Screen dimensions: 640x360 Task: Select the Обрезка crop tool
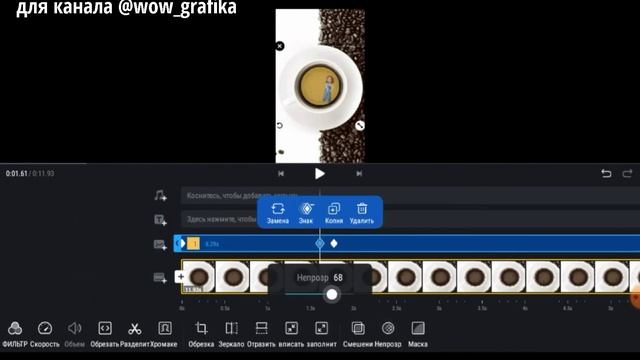click(201, 334)
